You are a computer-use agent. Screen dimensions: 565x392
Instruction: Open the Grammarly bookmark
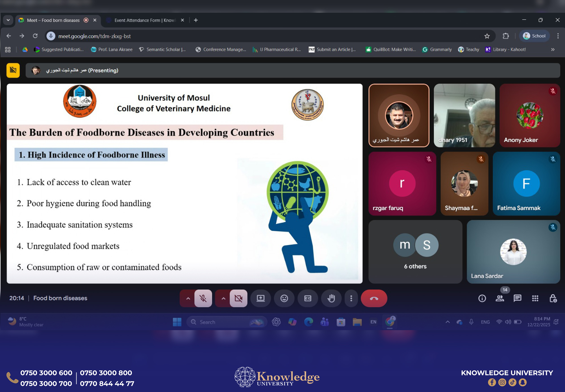pyautogui.click(x=437, y=49)
